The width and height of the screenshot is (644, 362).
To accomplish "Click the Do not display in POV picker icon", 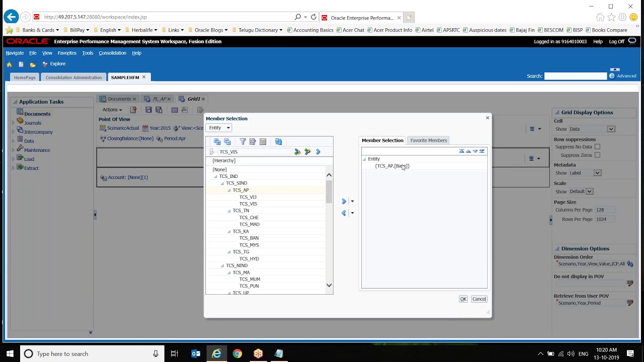I will point(630,284).
